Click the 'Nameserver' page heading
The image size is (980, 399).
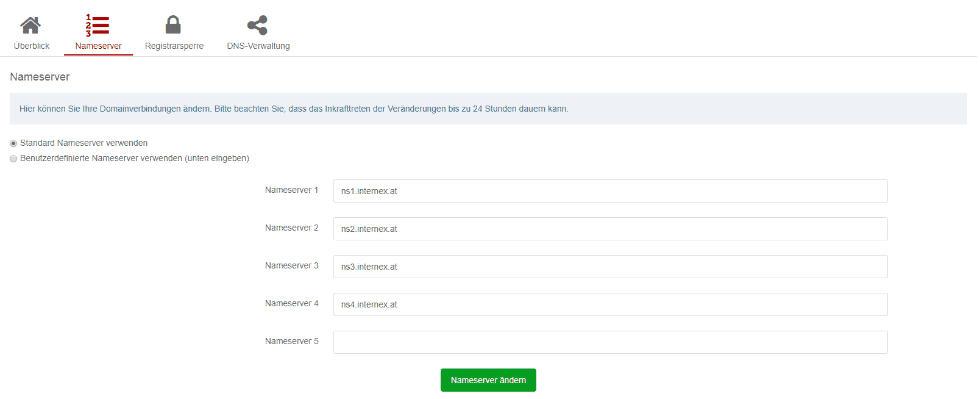coord(40,77)
